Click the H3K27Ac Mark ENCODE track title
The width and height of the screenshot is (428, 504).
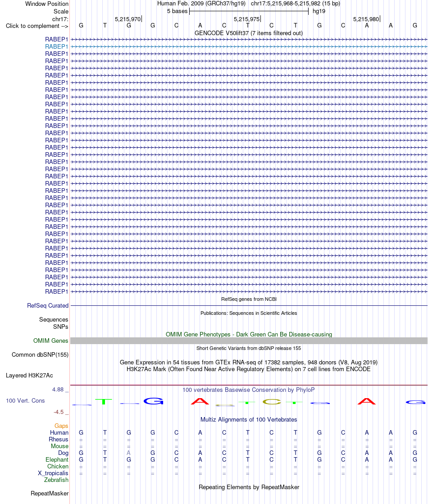tap(249, 369)
